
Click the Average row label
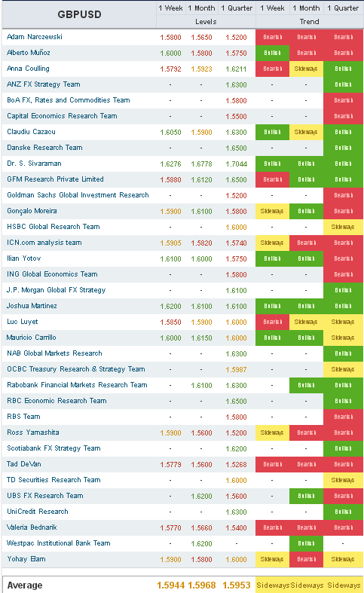point(25,585)
